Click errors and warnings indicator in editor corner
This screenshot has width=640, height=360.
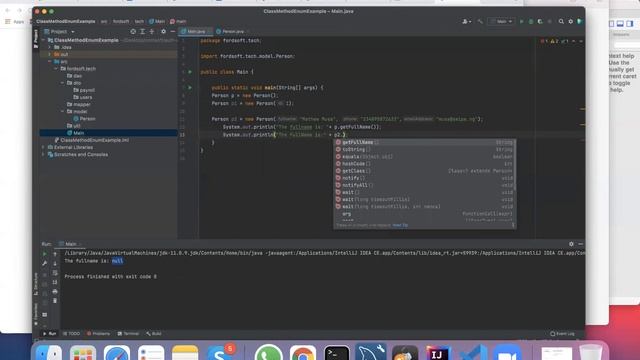(554, 41)
